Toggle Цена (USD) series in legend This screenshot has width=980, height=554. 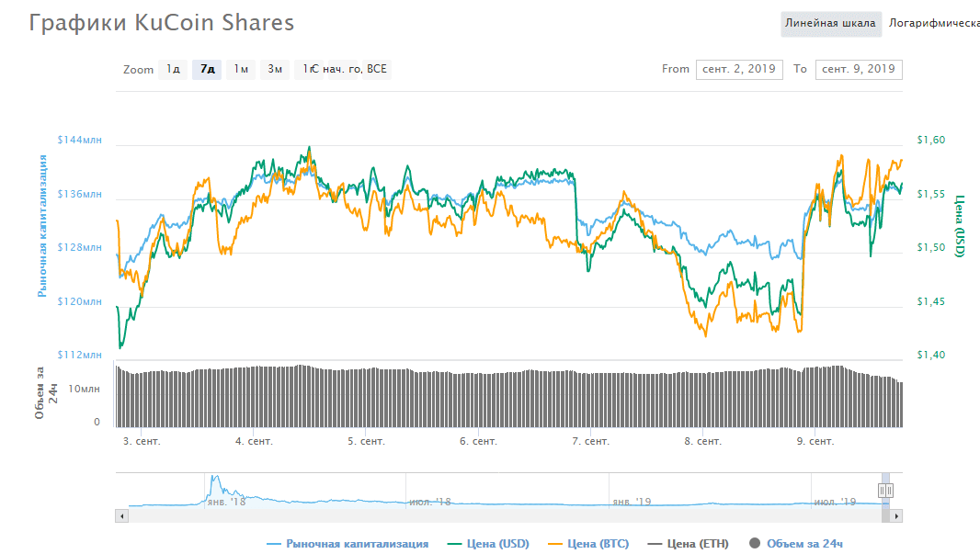click(x=489, y=544)
